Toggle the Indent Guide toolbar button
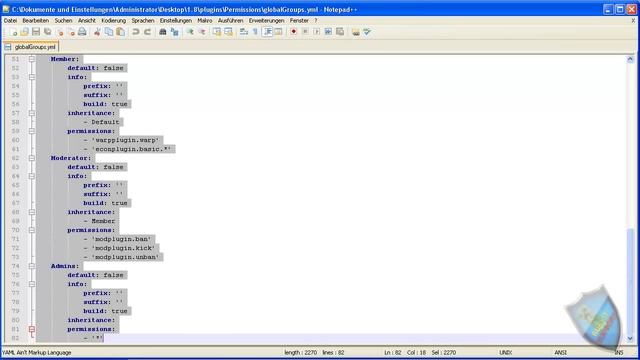 click(267, 32)
